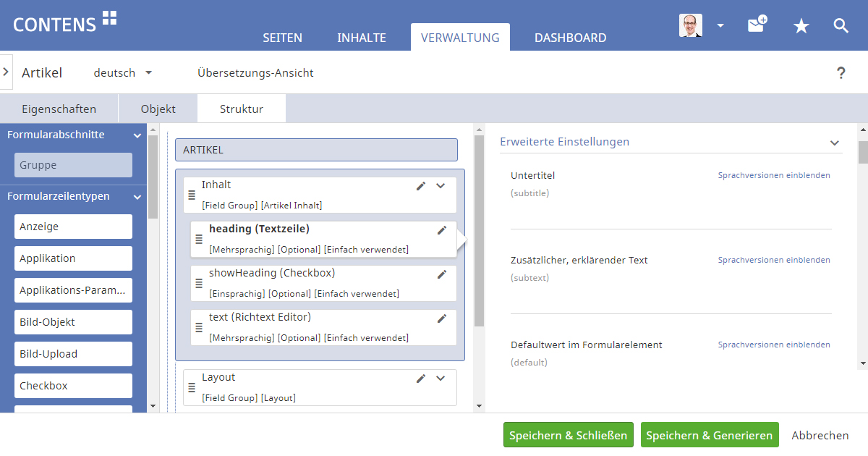Show Sprachversionen for Untertitel

tap(774, 176)
